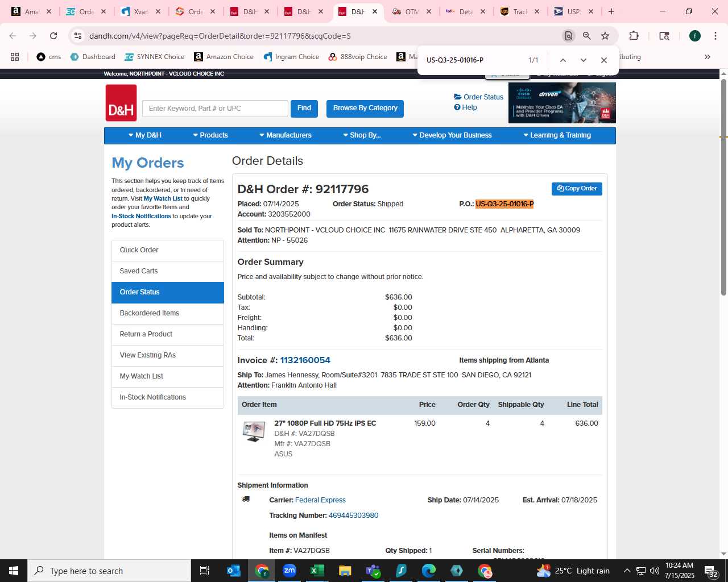
Task: Jump to next find result arrow
Action: tap(583, 60)
